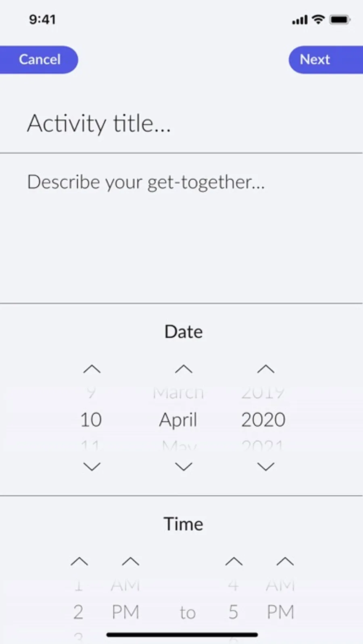
Task: Tap up chevron above start time PM
Action: (x=130, y=561)
